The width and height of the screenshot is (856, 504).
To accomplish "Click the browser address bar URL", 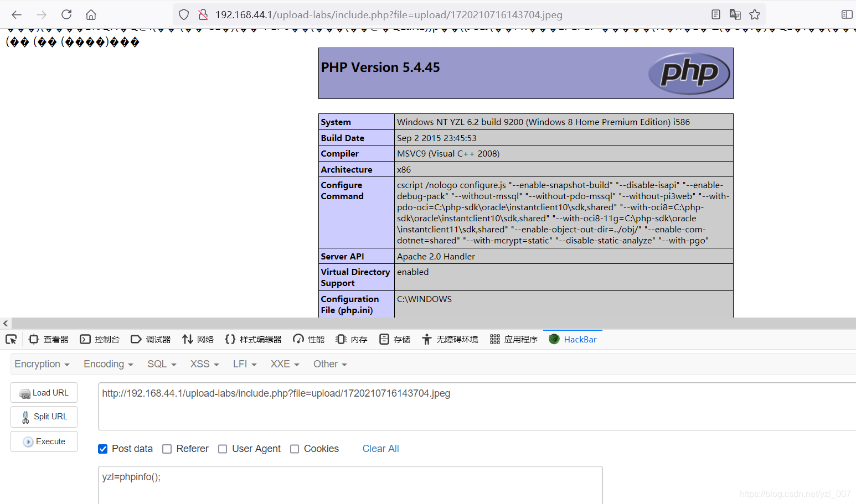I will pos(389,15).
